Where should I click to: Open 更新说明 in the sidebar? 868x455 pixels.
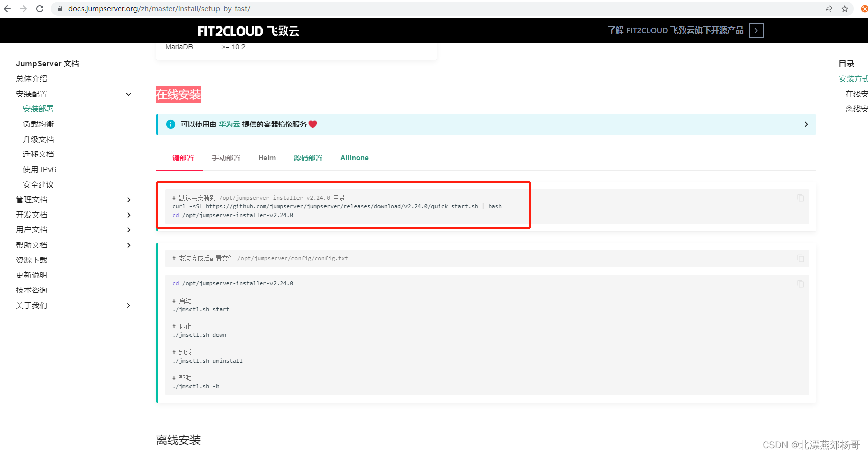32,275
